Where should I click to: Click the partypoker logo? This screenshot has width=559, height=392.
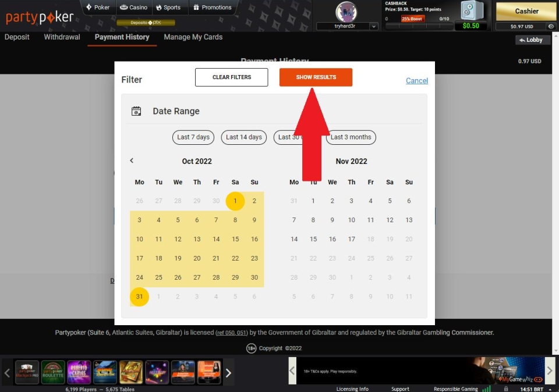tap(40, 17)
